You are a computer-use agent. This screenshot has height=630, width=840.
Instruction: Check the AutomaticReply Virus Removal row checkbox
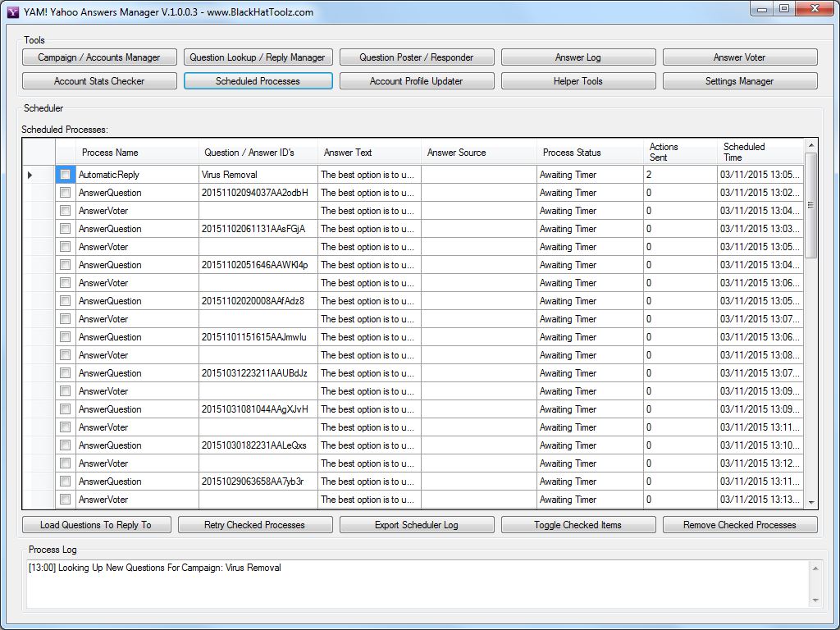(x=66, y=175)
